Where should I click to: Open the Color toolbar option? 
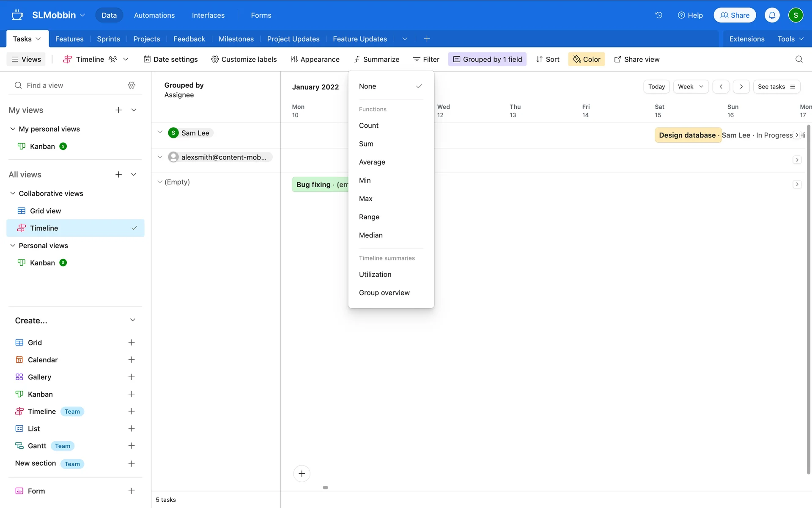click(x=586, y=59)
